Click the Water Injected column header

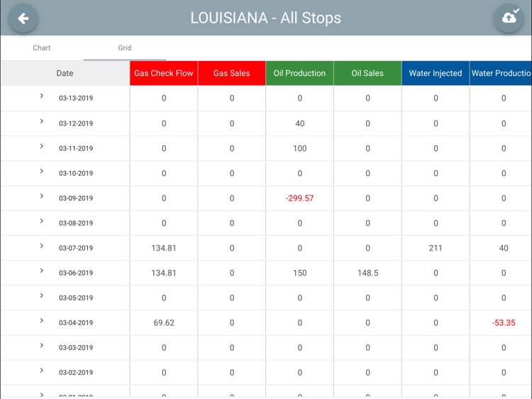click(x=436, y=73)
